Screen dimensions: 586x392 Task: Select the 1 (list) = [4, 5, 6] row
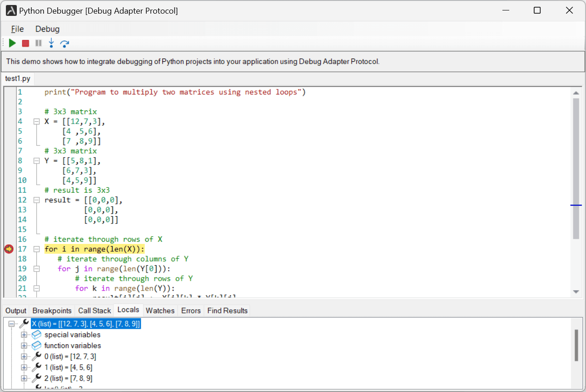click(x=68, y=367)
